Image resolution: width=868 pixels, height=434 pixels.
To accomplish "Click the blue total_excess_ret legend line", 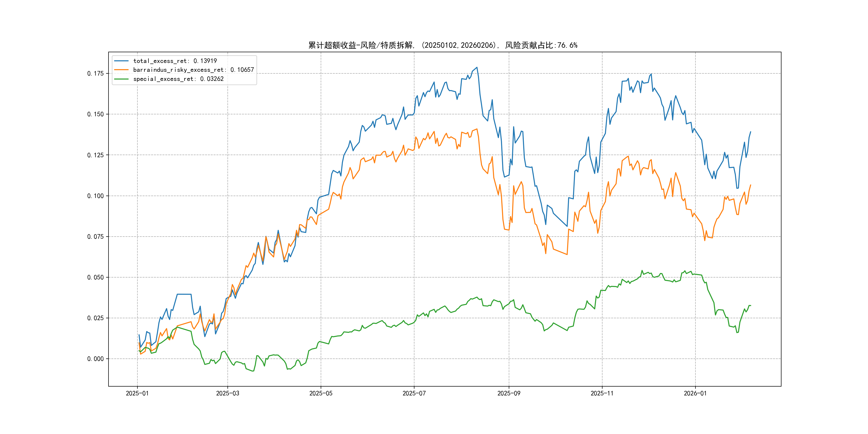I will [x=121, y=61].
